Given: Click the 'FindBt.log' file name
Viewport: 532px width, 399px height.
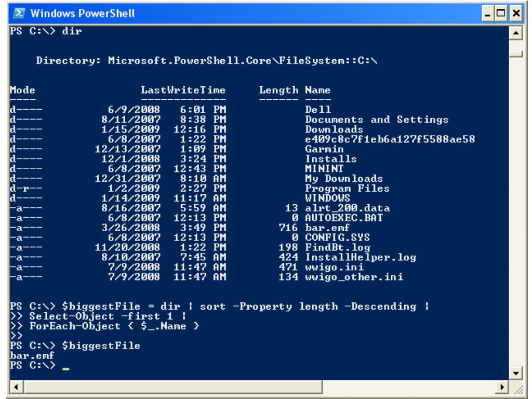Looking at the screenshot, I should coord(338,248).
